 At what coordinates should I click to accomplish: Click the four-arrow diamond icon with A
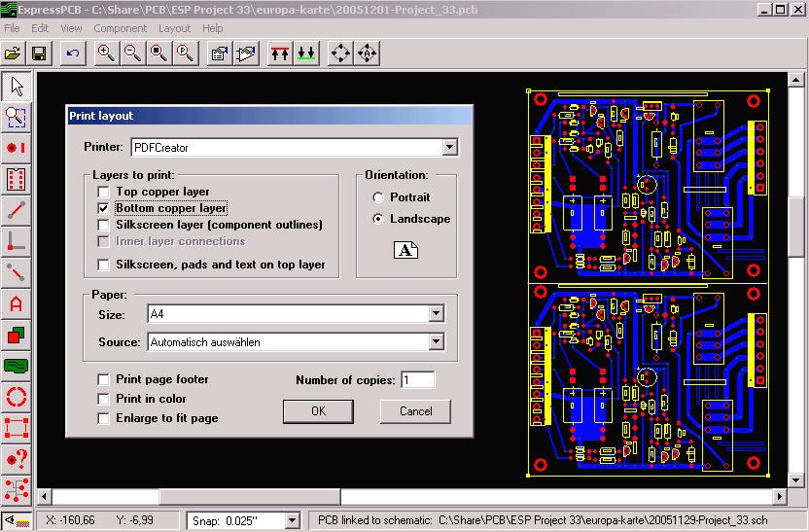point(367,53)
